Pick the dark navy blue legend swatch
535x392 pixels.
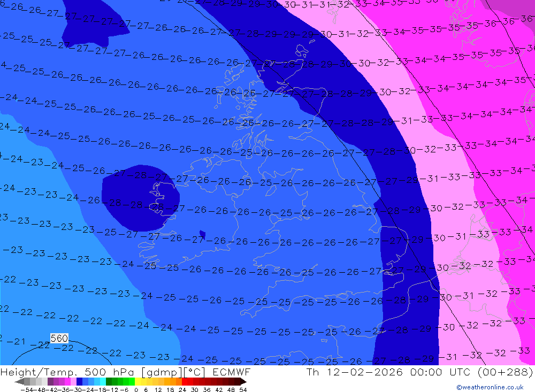point(79,381)
